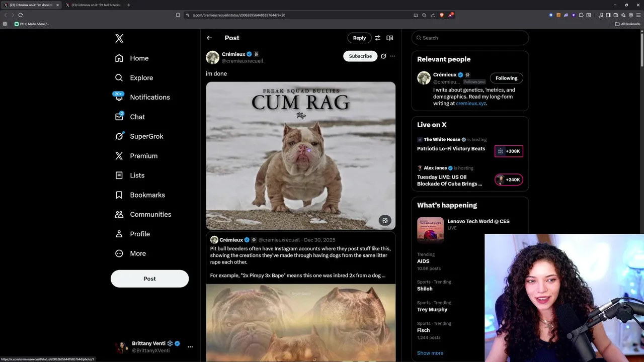Open the cremieux.xyz link
The width and height of the screenshot is (644, 362).
click(470, 104)
